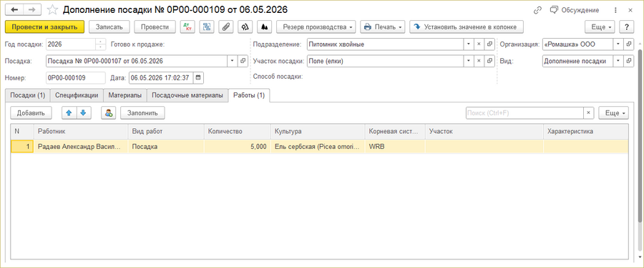Select the Радаев Александр worker cell
Viewport: 644px width, 268px height.
pyautogui.click(x=82, y=146)
